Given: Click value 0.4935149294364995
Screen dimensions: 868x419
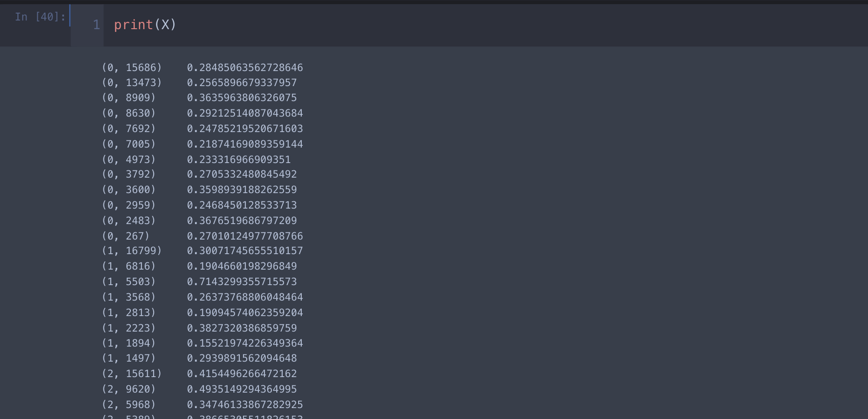Looking at the screenshot, I should pyautogui.click(x=242, y=389).
